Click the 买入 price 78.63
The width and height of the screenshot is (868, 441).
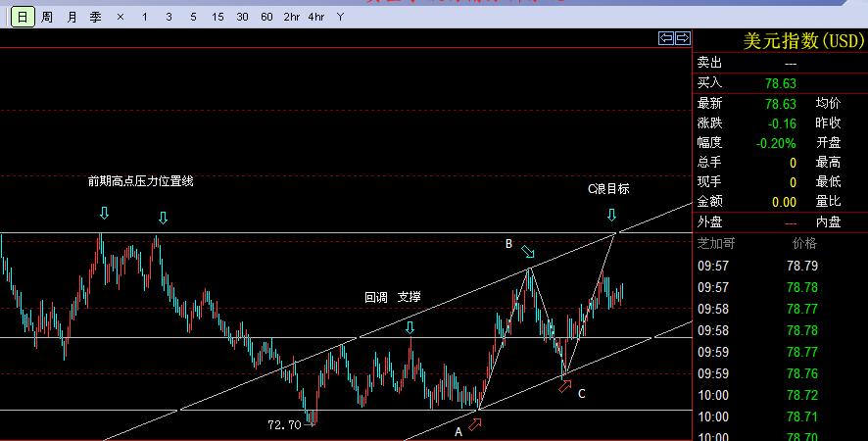(781, 83)
